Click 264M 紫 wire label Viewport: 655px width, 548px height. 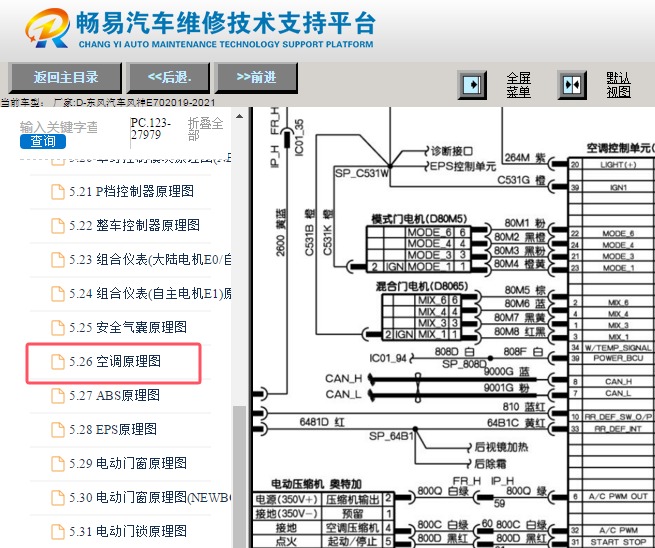pyautogui.click(x=525, y=157)
